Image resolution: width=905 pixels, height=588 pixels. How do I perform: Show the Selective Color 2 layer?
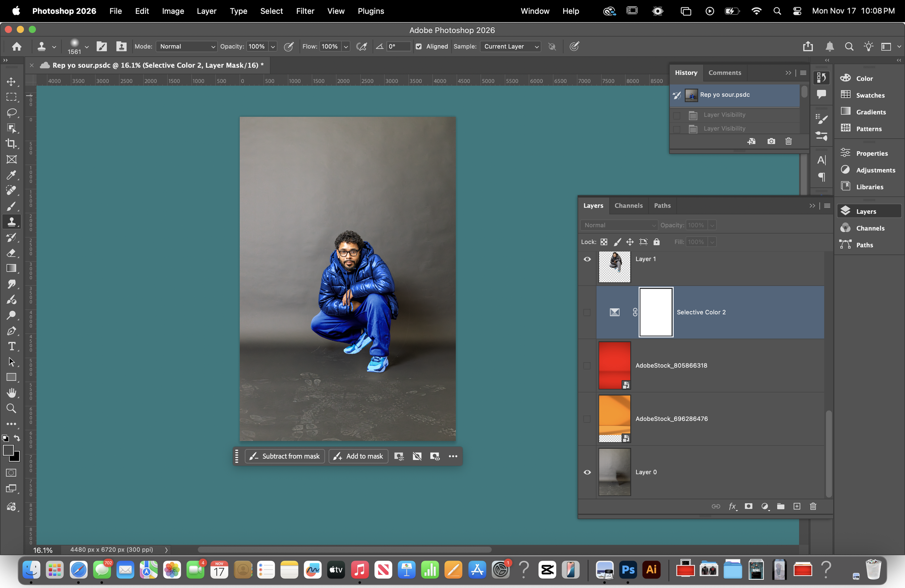(x=587, y=312)
